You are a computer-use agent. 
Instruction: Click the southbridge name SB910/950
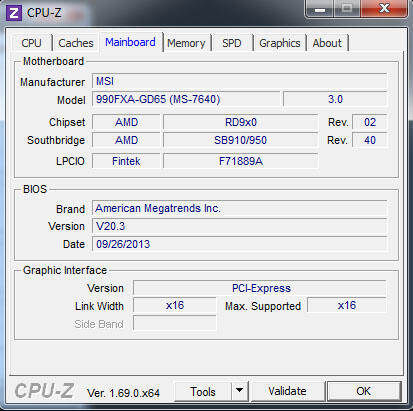tap(241, 140)
